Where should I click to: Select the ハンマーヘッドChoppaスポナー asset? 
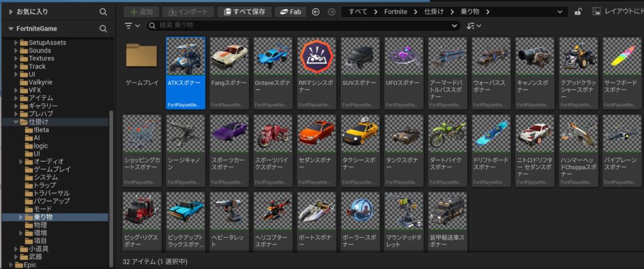[x=579, y=151]
